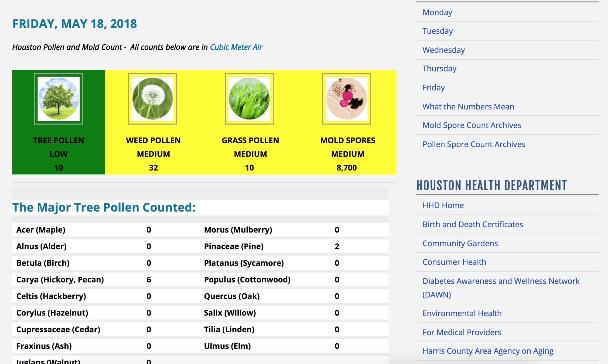Click the green Tree Pollen Low panel
This screenshot has height=364, width=608.
coord(59,154)
